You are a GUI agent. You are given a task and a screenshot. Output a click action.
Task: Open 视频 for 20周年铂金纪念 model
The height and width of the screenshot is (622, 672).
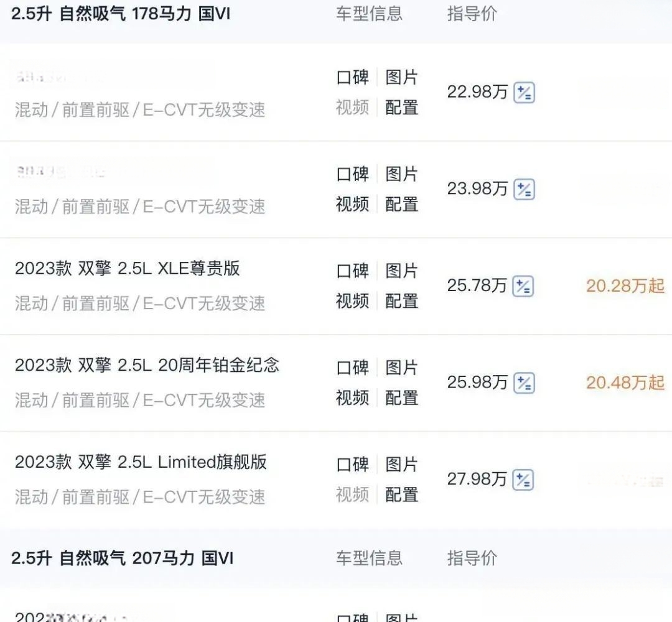(x=352, y=398)
